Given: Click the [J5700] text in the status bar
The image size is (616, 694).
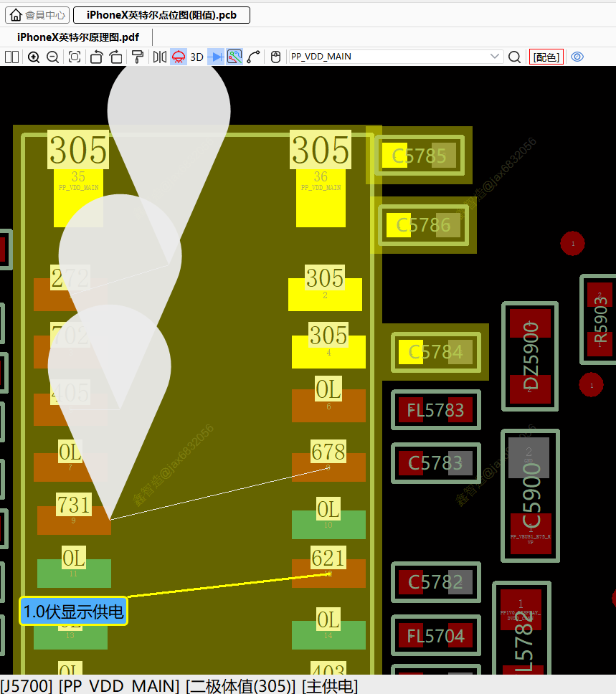Looking at the screenshot, I should pos(27,685).
